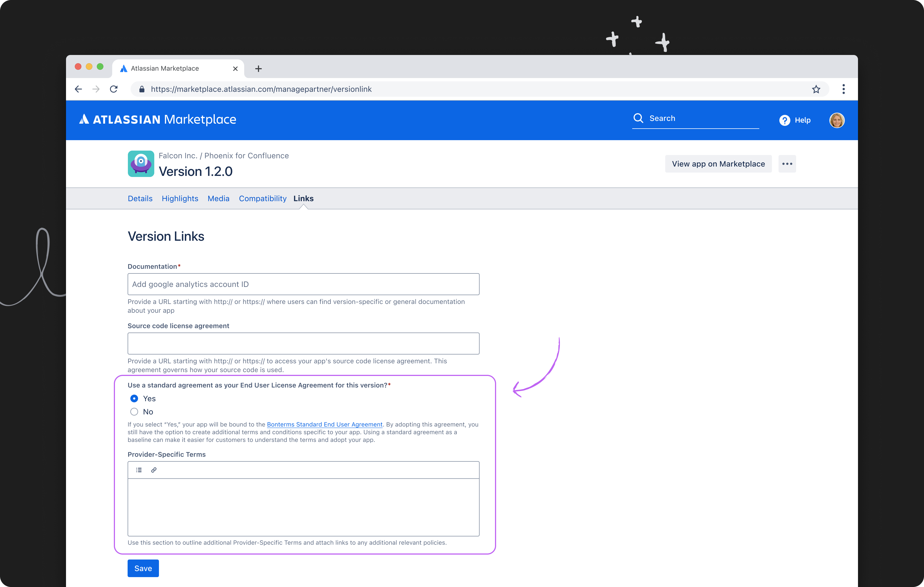The width and height of the screenshot is (924, 587).
Task: Open Help via the question mark icon
Action: point(785,120)
